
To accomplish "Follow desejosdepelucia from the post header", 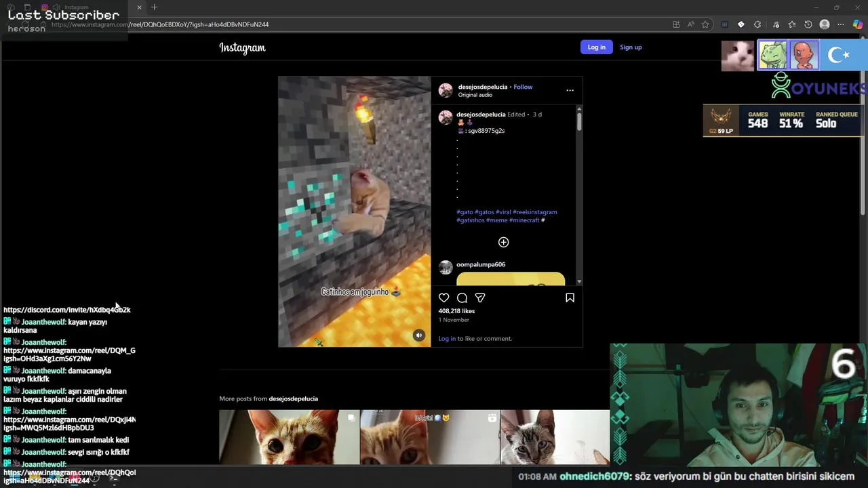I will 523,87.
